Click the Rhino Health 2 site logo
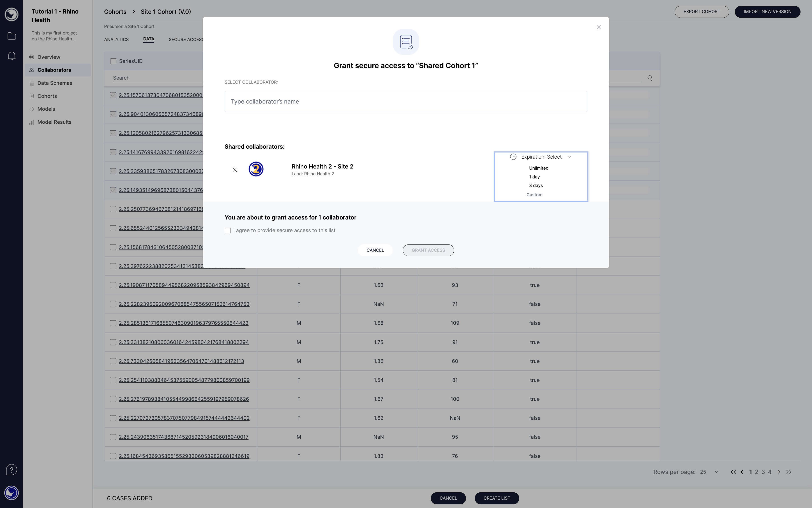Viewport: 812px width, 508px height. click(256, 169)
